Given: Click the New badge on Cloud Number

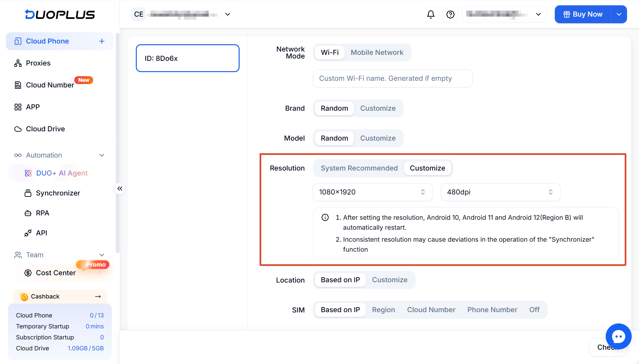Looking at the screenshot, I should (84, 80).
